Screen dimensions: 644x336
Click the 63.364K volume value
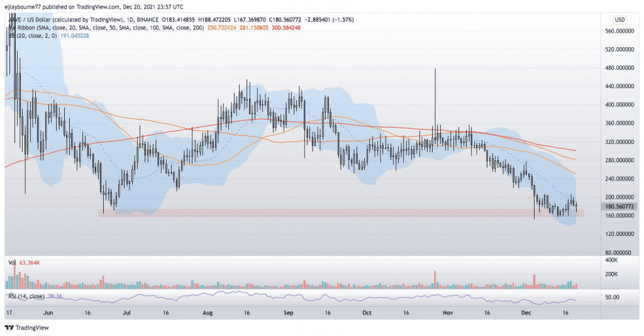pos(30,262)
